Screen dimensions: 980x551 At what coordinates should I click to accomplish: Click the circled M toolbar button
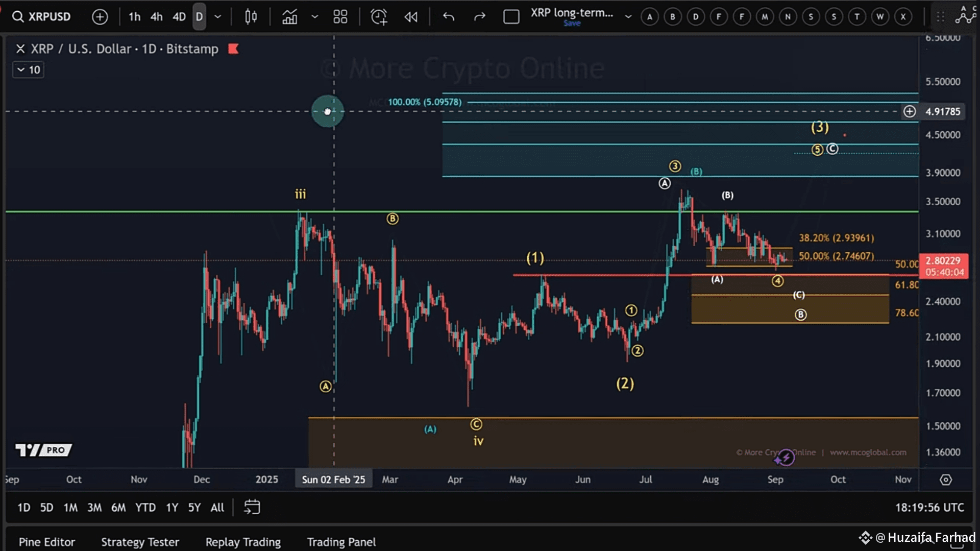pos(765,17)
